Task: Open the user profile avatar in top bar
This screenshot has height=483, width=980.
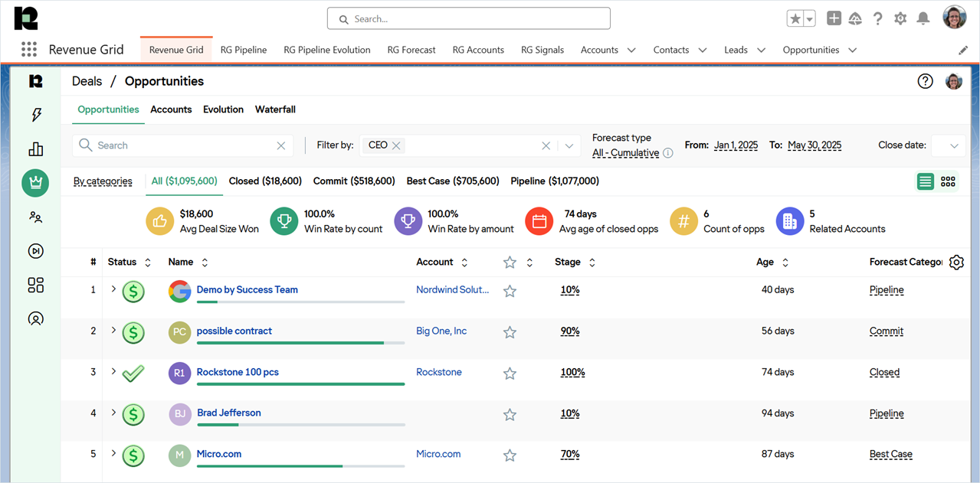Action: 955,18
